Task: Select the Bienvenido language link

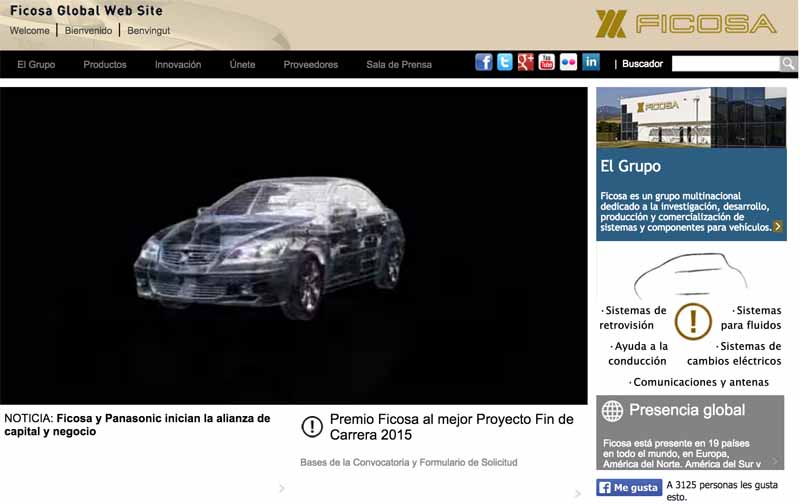Action: pyautogui.click(x=88, y=31)
